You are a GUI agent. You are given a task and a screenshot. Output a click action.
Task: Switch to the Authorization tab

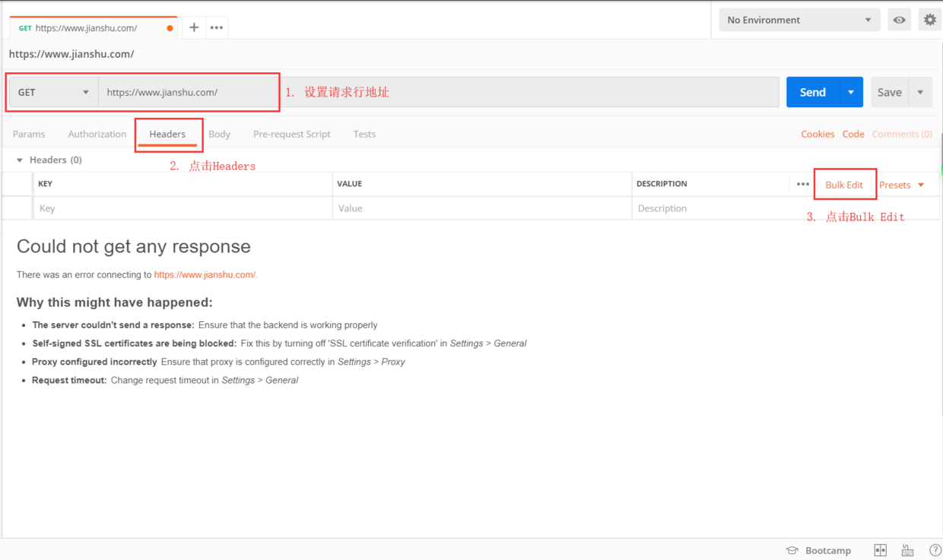tap(97, 134)
